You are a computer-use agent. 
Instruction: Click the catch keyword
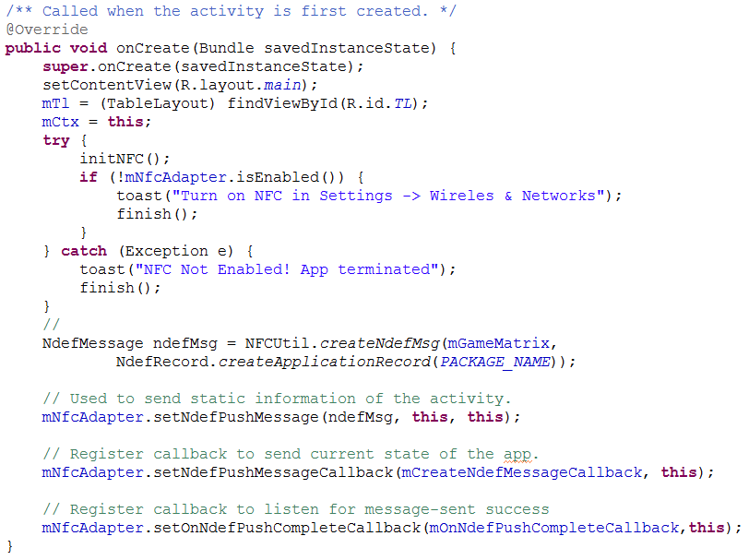(x=83, y=251)
